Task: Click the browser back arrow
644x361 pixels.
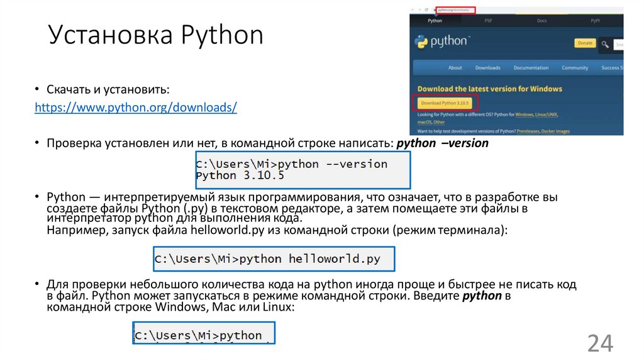Action: click(413, 10)
